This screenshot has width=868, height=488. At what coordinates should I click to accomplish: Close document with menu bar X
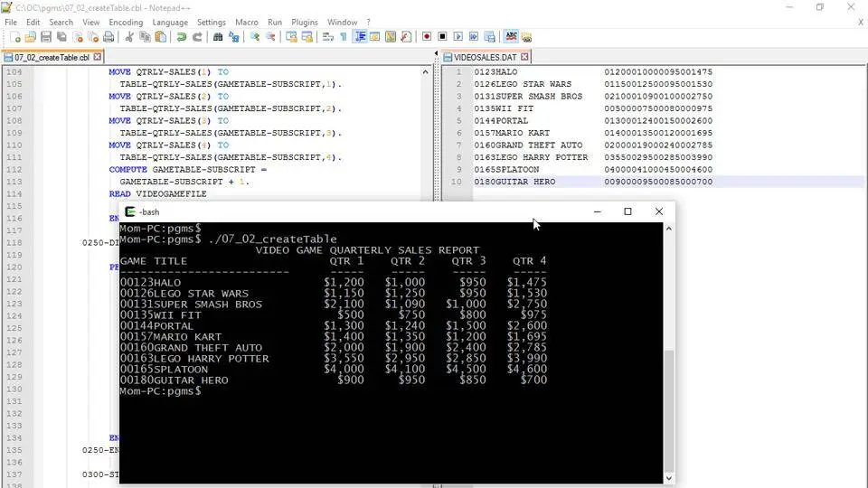point(861,22)
